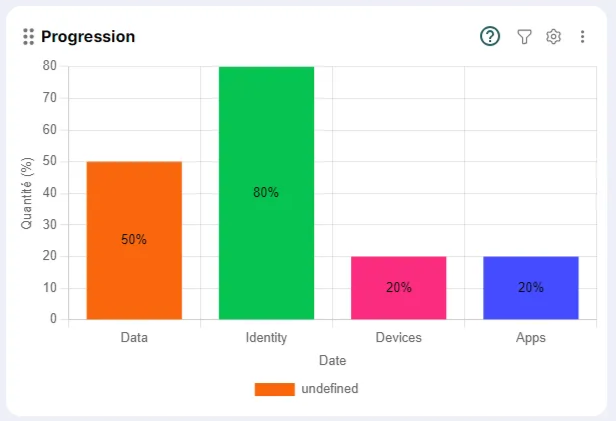Click the filter funnel icon
Image resolution: width=616 pixels, height=421 pixels.
(x=524, y=37)
